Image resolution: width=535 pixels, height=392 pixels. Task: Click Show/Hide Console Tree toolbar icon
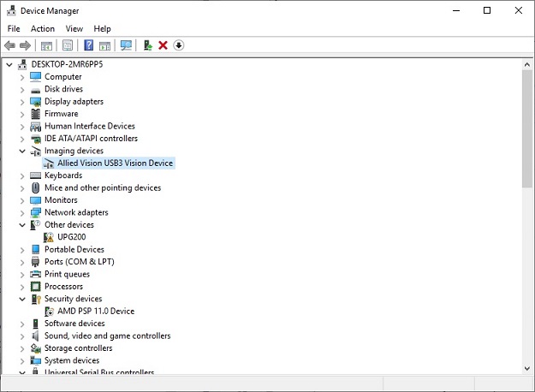click(46, 45)
